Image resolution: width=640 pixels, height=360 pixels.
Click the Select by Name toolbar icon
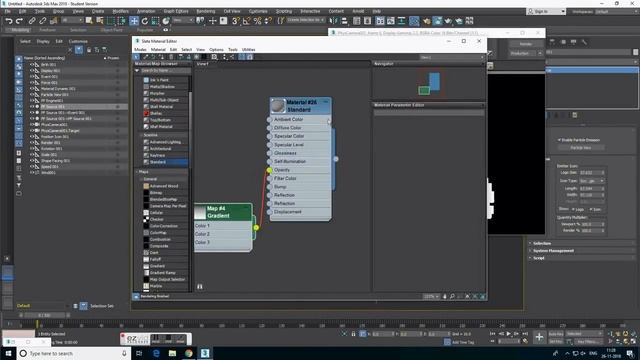[100, 21]
